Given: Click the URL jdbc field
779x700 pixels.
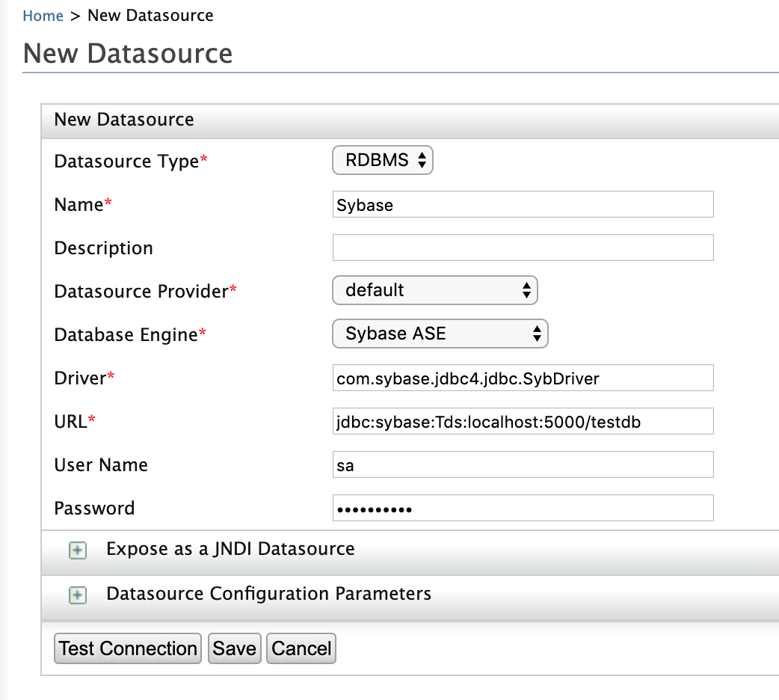Looking at the screenshot, I should click(x=523, y=421).
